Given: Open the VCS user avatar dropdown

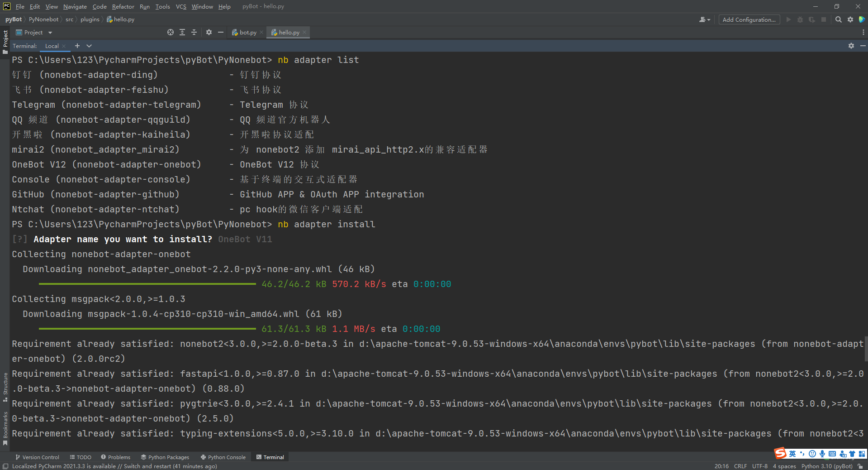Looking at the screenshot, I should (x=704, y=19).
